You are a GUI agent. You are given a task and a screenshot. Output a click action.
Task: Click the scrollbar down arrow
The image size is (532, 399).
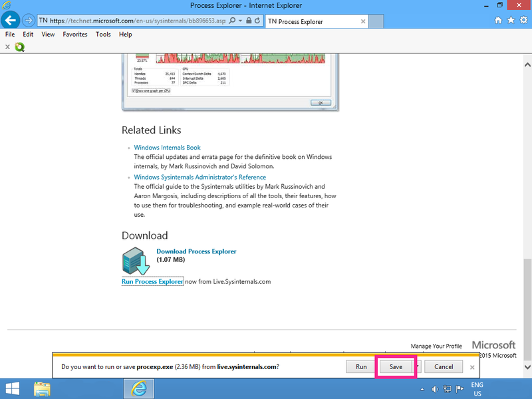pos(527,367)
